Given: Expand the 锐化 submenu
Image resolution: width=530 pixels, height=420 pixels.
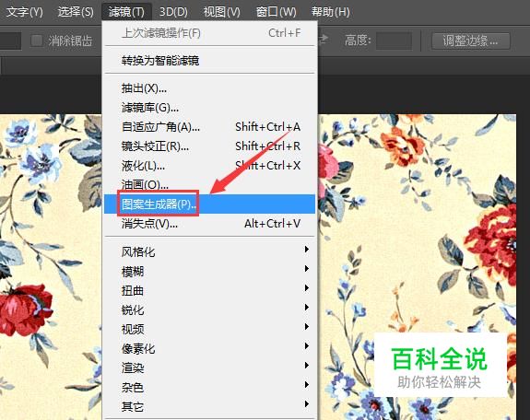Looking at the screenshot, I should [209, 309].
